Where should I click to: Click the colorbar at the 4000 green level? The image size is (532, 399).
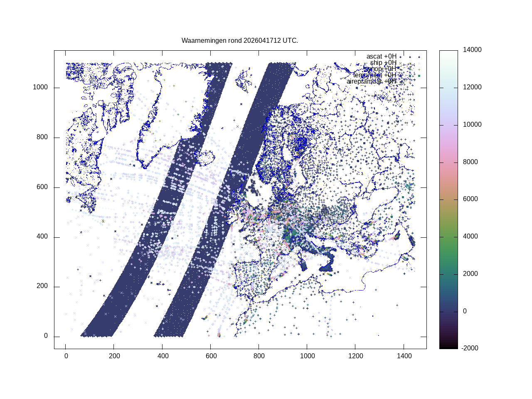click(448, 236)
